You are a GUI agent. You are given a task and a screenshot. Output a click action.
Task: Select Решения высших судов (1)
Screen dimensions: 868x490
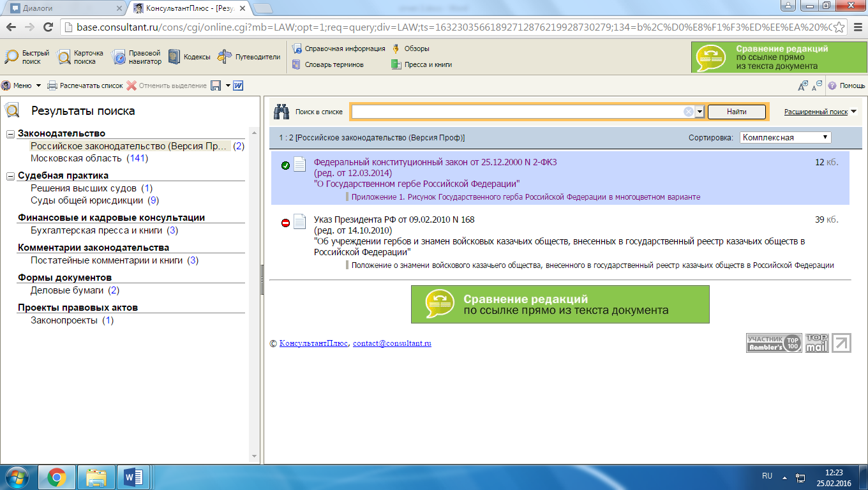pyautogui.click(x=92, y=188)
